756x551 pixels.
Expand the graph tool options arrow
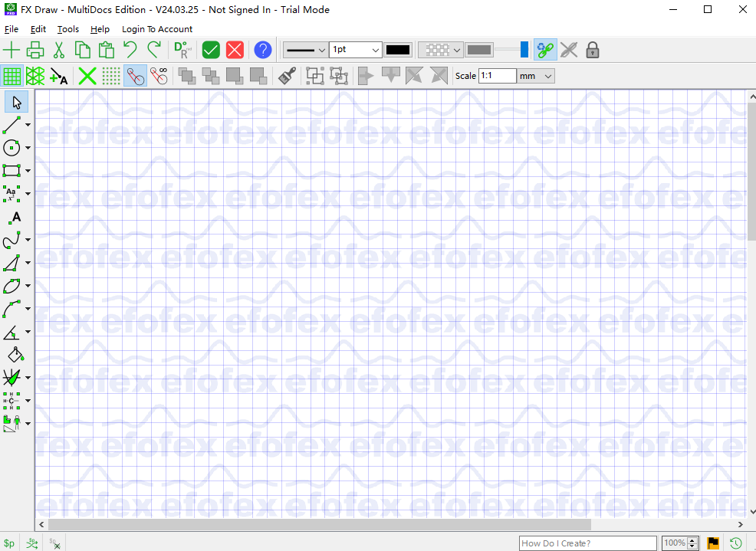(x=28, y=378)
